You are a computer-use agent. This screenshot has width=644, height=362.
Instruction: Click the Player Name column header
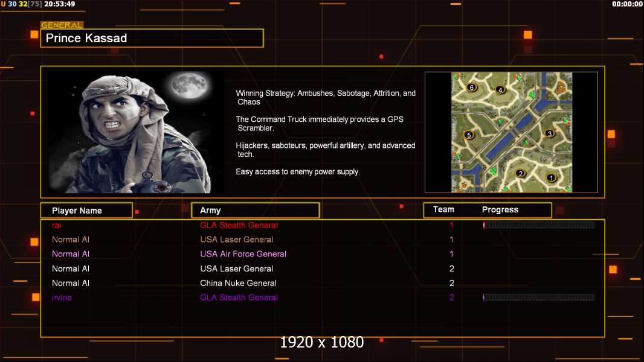point(86,211)
